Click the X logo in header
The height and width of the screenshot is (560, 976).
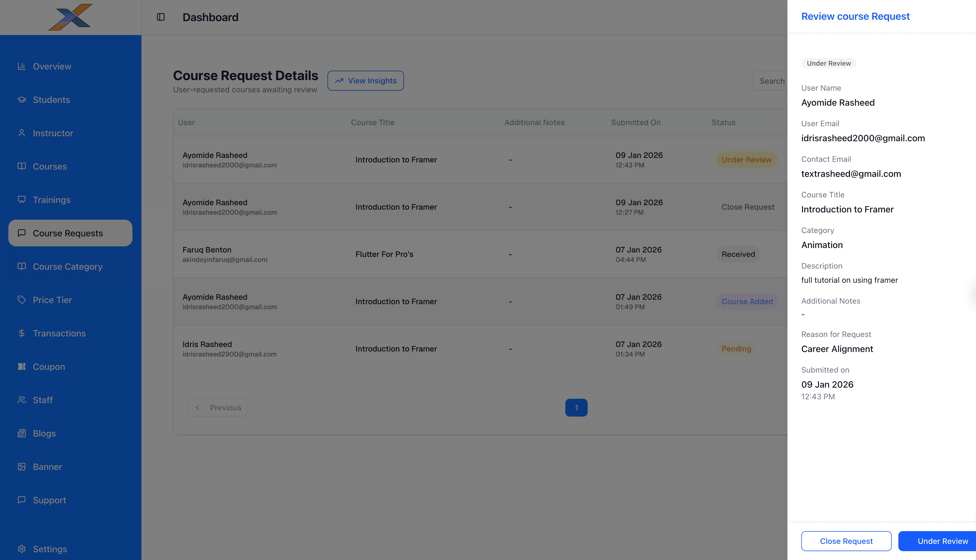pyautogui.click(x=70, y=17)
